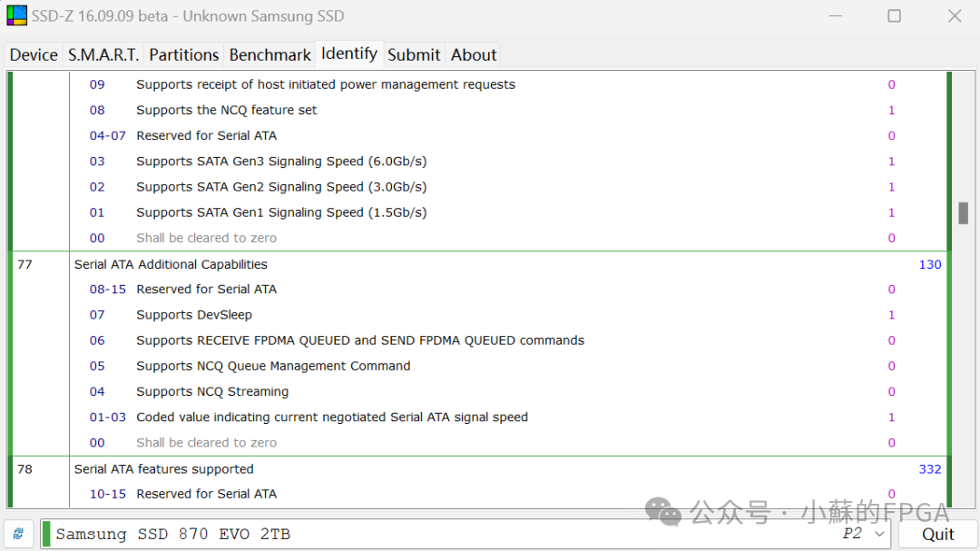Click the refresh icon beside drive selector

(18, 534)
